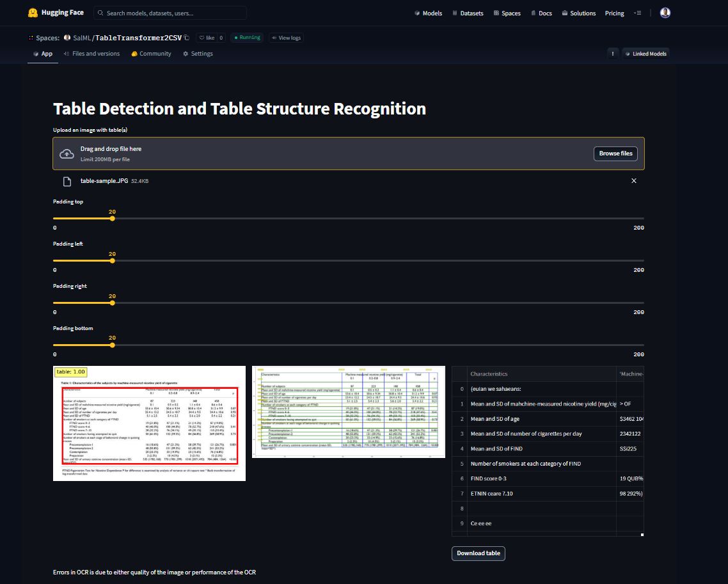Click the SalML owner avatar
The width and height of the screenshot is (728, 584).
67,38
